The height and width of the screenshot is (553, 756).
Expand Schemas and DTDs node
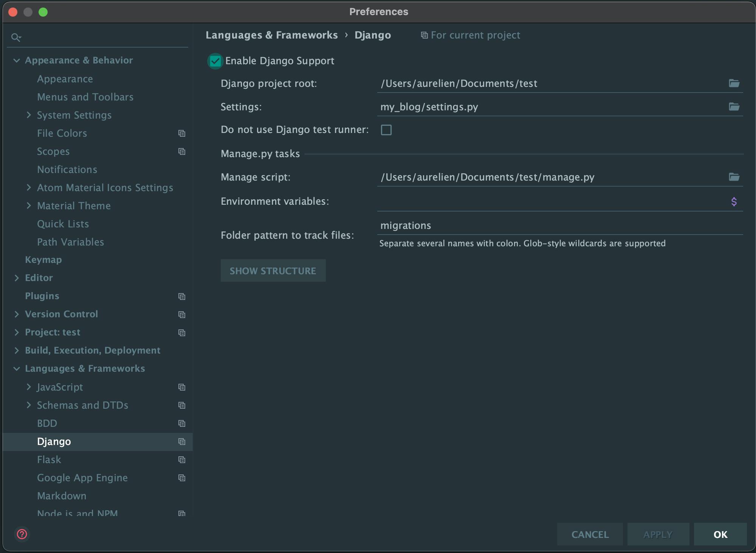[x=29, y=405]
